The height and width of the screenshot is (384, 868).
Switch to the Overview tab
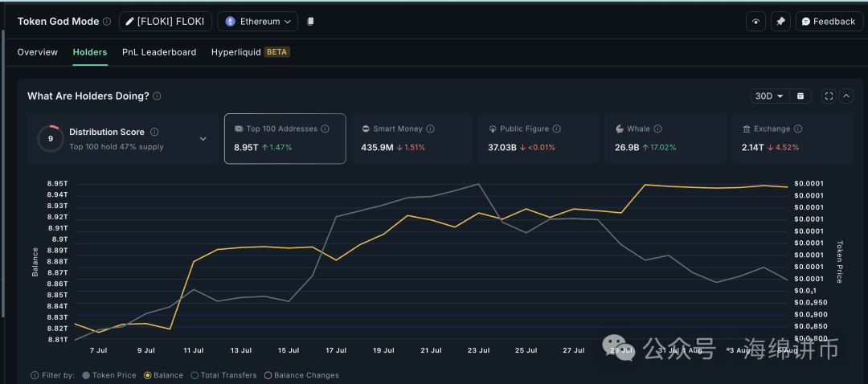point(37,52)
